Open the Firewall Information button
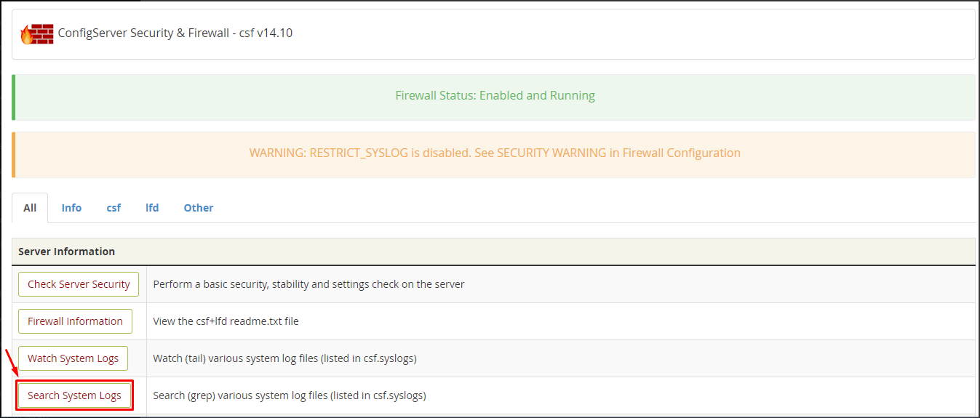The height and width of the screenshot is (418, 980). pyautogui.click(x=76, y=321)
